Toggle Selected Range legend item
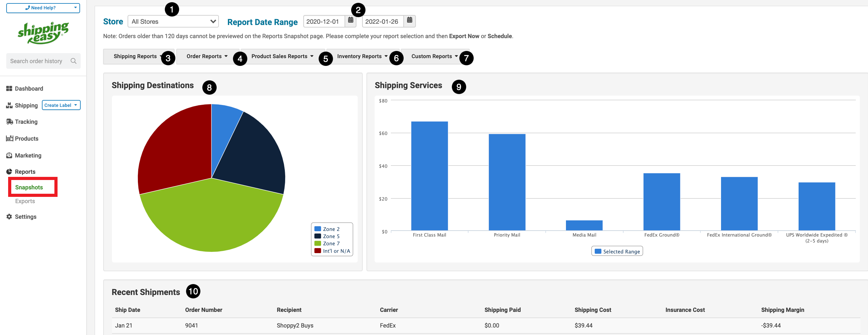This screenshot has width=868, height=335. 617,251
